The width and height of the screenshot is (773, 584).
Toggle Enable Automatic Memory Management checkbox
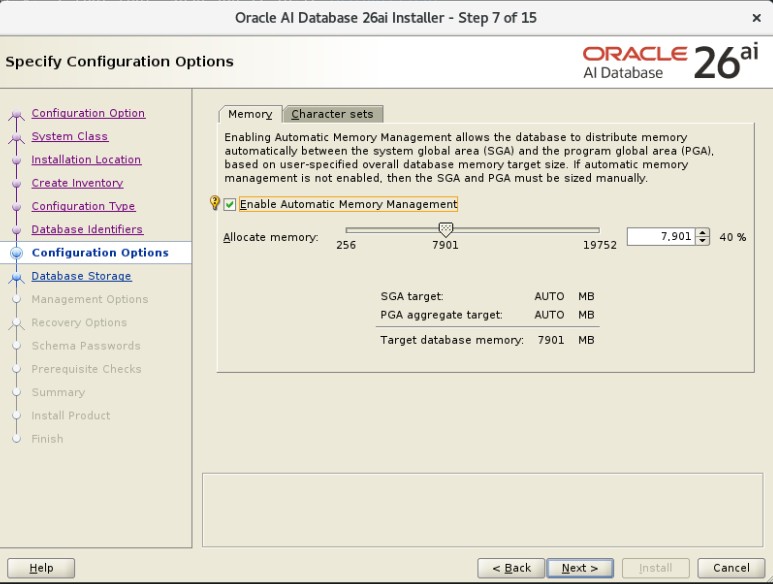230,204
